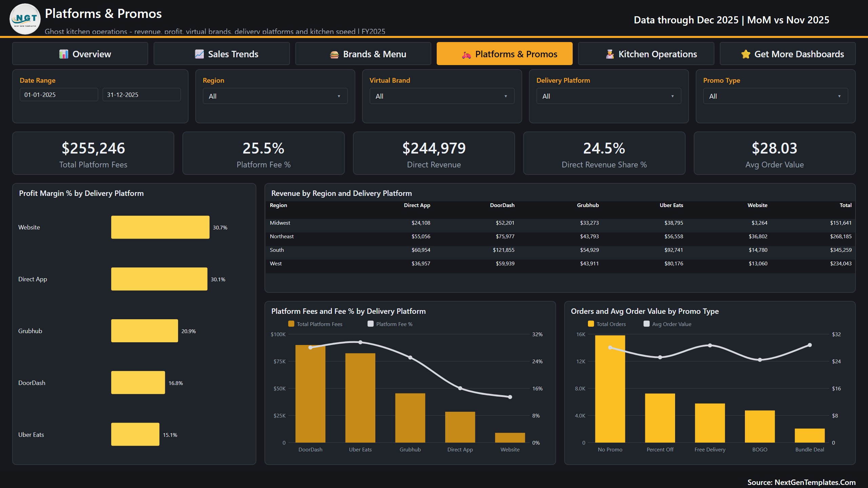Open the Delivery Platform dropdown
This screenshot has width=868, height=488.
pyautogui.click(x=609, y=96)
